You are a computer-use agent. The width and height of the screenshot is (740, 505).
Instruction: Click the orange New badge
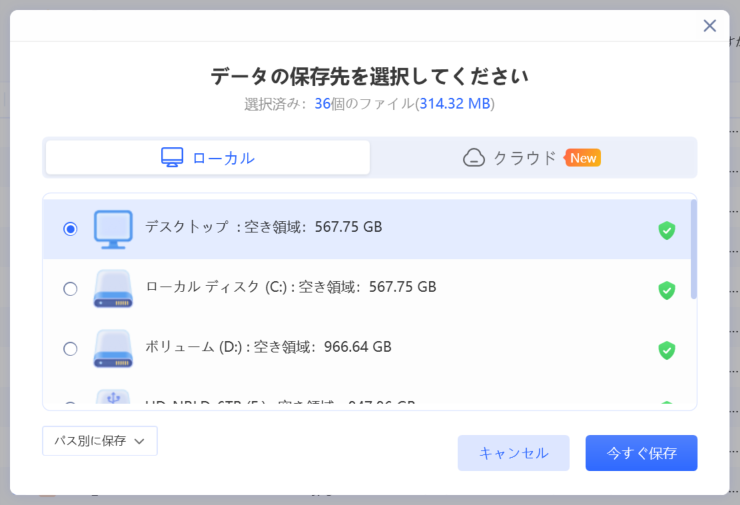click(x=583, y=158)
